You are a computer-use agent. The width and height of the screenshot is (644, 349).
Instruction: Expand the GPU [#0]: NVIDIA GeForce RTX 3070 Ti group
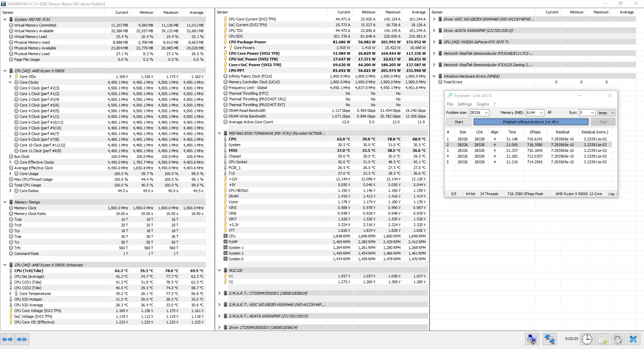[x=434, y=42]
